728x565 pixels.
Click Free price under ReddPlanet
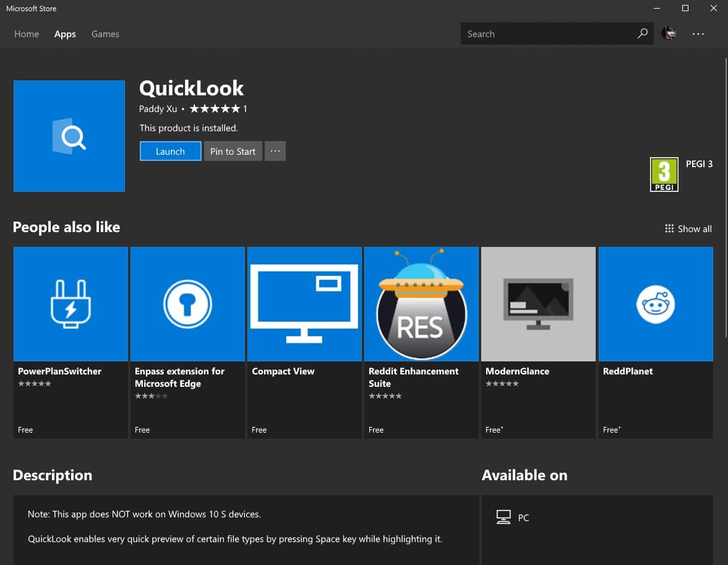(612, 430)
